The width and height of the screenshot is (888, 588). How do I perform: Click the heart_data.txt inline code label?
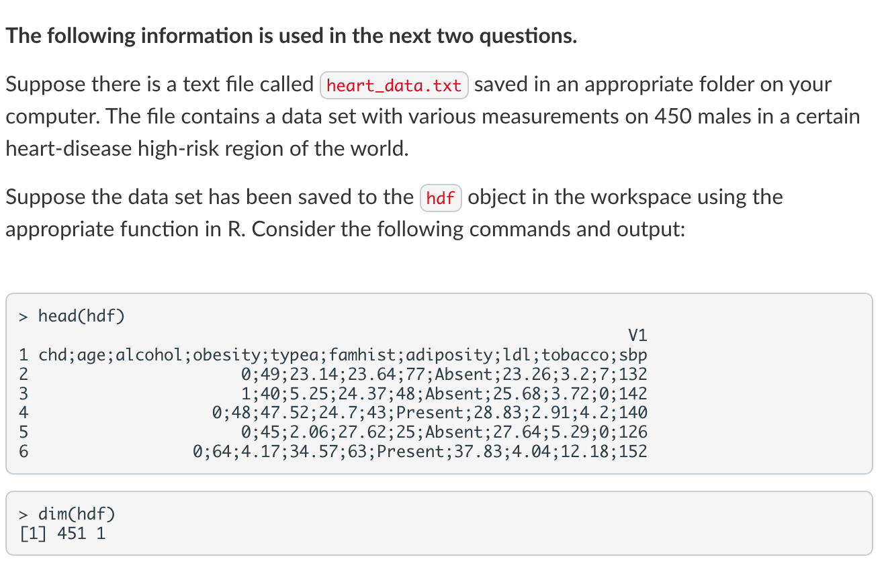395,85
